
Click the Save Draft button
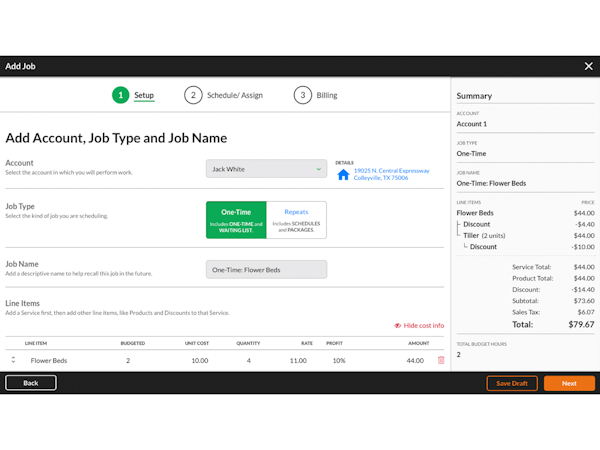(512, 383)
